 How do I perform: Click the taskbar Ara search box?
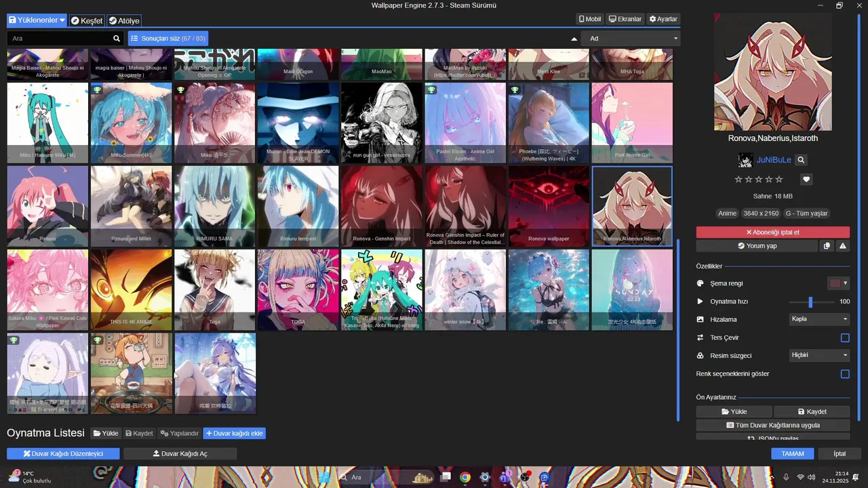coord(387,477)
